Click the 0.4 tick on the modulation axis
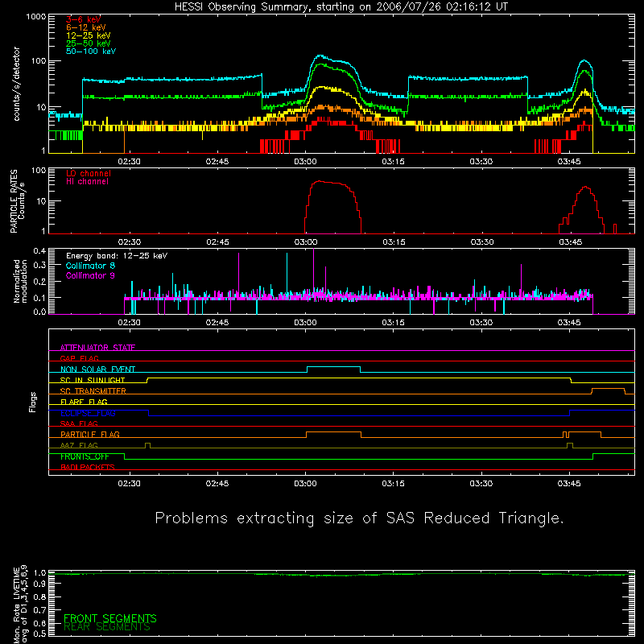 coord(39,250)
